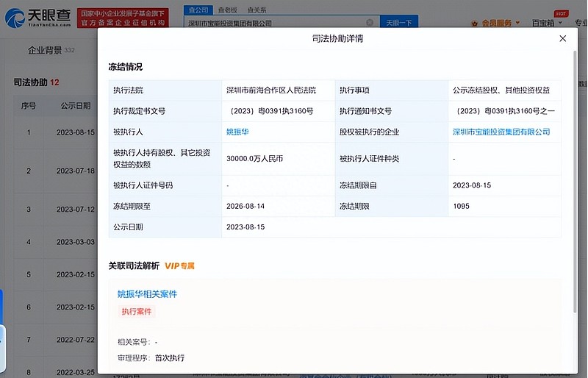Switch to the 查关系 search tab

pos(257,10)
